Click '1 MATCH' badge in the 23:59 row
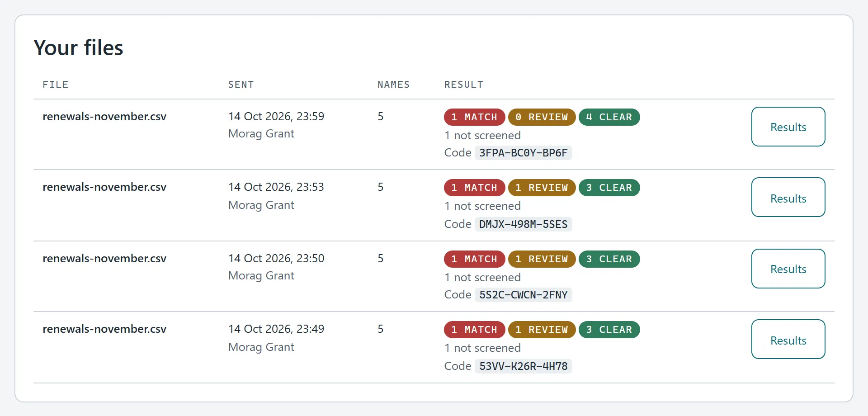 474,117
